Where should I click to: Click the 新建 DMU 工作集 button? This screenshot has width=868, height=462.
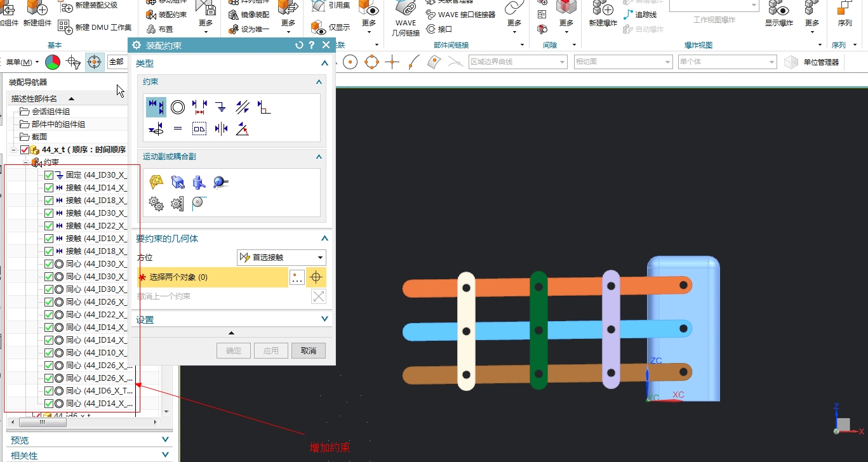click(95, 27)
